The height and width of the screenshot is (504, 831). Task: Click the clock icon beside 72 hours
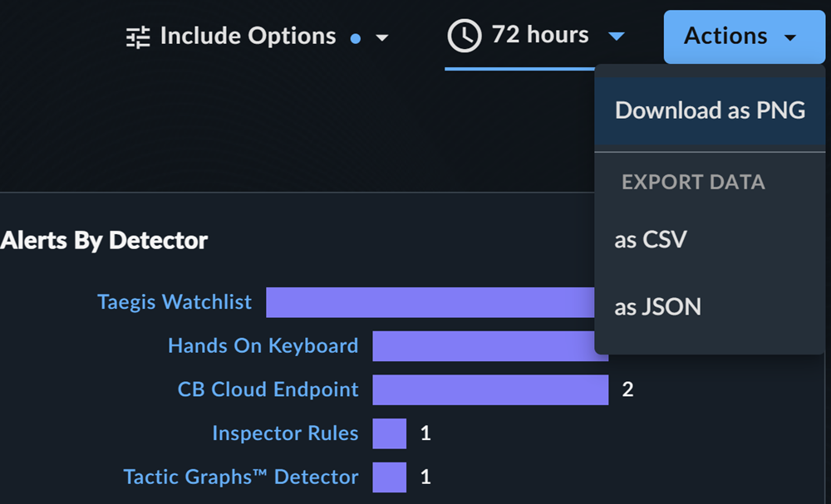pos(465,36)
